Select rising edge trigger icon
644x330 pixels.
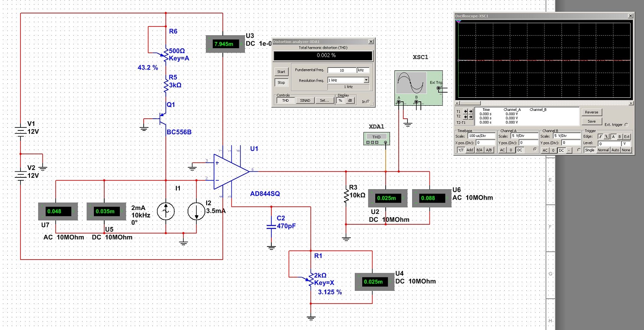601,137
